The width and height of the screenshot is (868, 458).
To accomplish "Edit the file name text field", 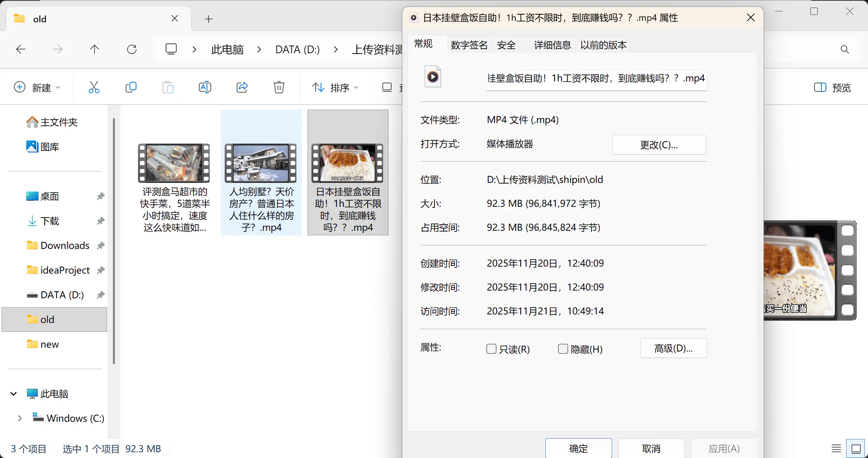I will 596,79.
